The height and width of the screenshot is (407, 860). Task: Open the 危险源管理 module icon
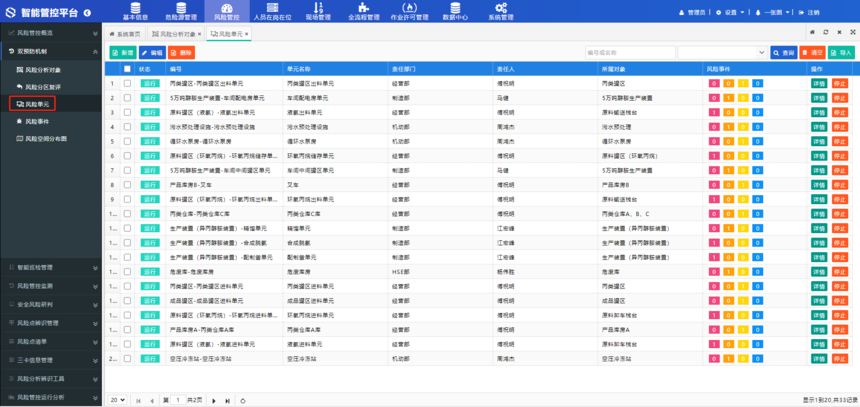pos(181,11)
